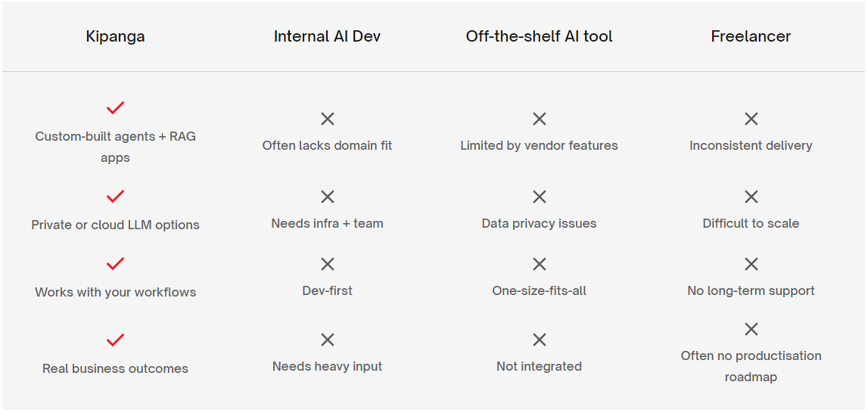Click the Freelancer column heading
This screenshot has height=413, width=868.
tap(751, 36)
